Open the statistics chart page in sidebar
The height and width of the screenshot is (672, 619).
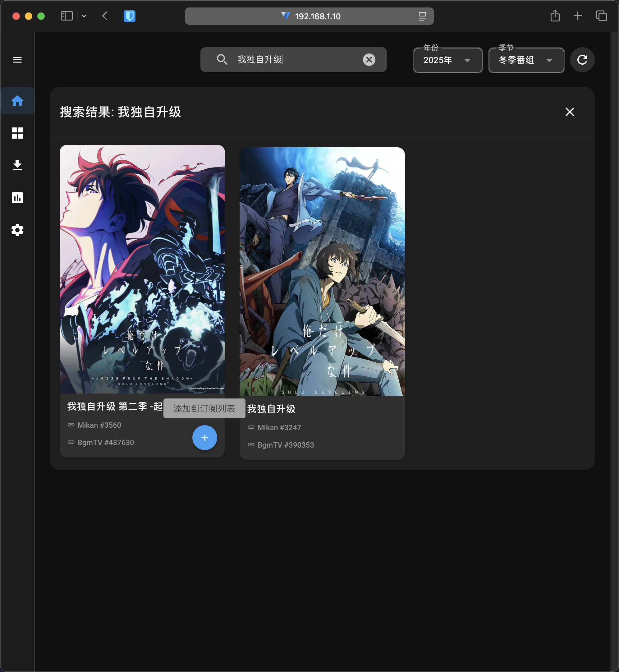pyautogui.click(x=17, y=198)
